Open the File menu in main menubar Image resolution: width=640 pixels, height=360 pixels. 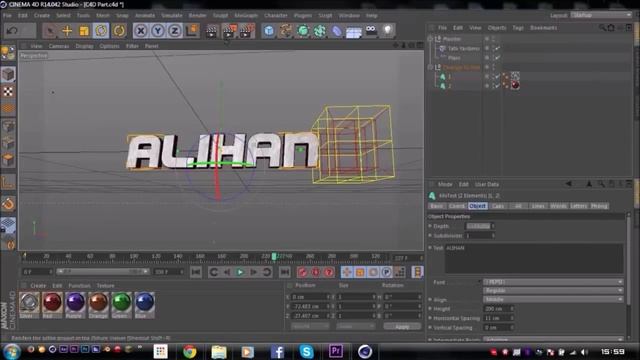click(7, 16)
